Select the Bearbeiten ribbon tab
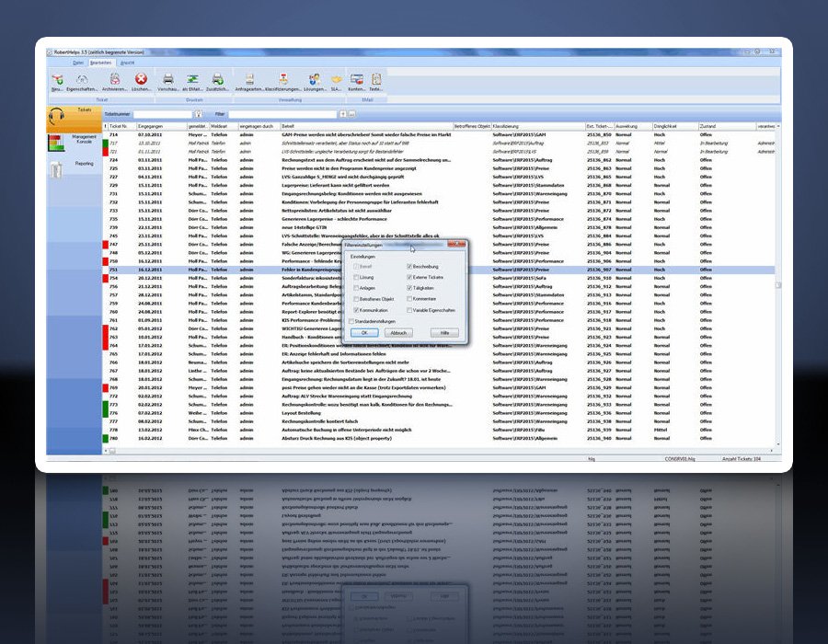828x644 pixels. pos(101,63)
